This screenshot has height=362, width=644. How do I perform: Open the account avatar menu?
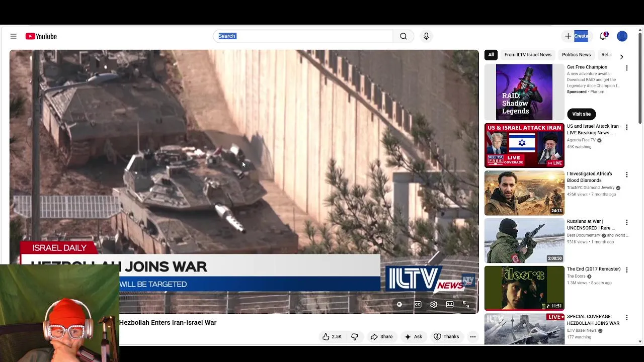(622, 36)
